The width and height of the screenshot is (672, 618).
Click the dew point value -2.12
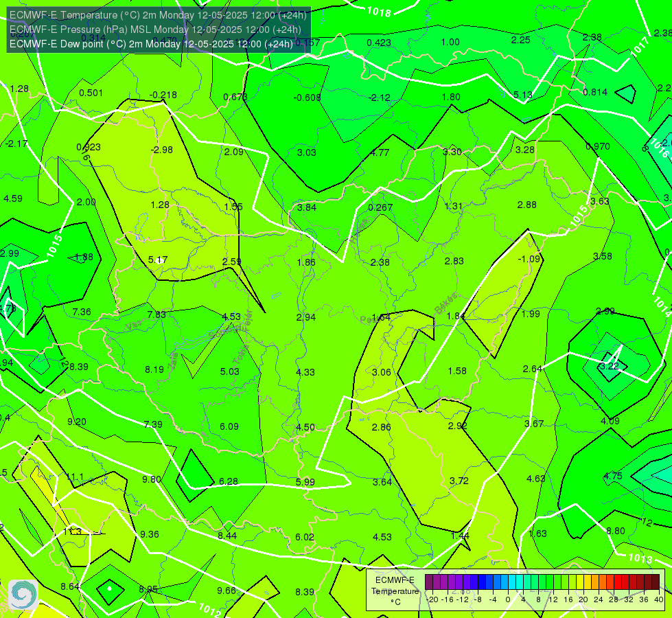(380, 98)
